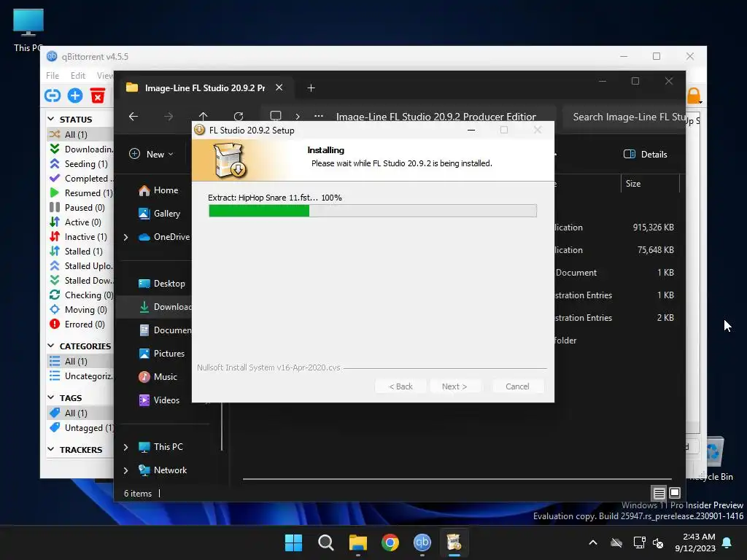747x560 pixels.
Task: Expand This PC in Explorer sidebar
Action: (x=125, y=447)
